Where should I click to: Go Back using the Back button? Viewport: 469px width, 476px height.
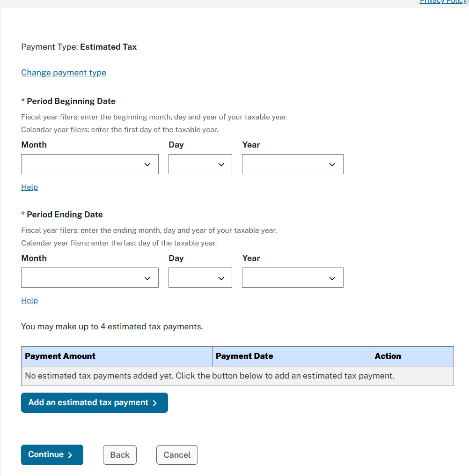click(x=120, y=455)
